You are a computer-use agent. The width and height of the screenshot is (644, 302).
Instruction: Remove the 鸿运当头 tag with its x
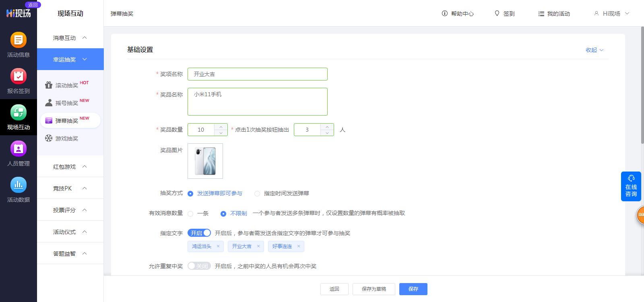[218, 246]
